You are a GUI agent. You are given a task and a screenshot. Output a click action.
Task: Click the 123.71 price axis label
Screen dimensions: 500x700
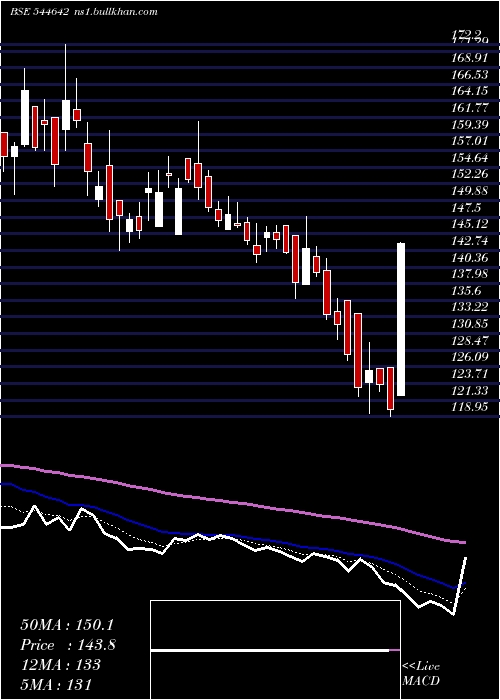click(469, 374)
